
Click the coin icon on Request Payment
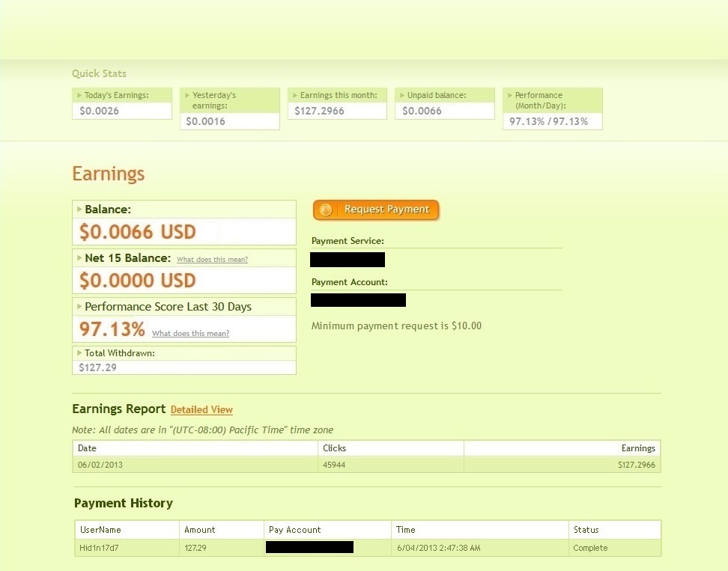(325, 210)
